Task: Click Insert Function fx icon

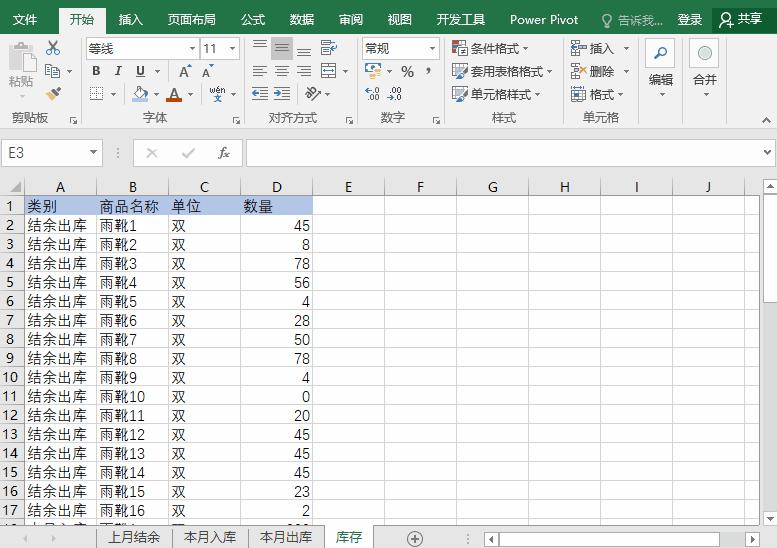Action: pos(224,153)
